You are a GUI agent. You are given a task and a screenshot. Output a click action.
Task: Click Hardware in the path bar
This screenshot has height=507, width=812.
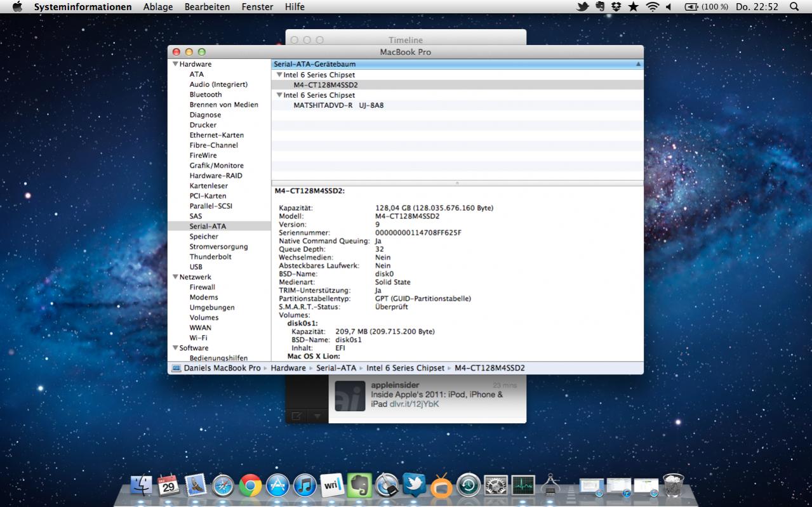288,368
